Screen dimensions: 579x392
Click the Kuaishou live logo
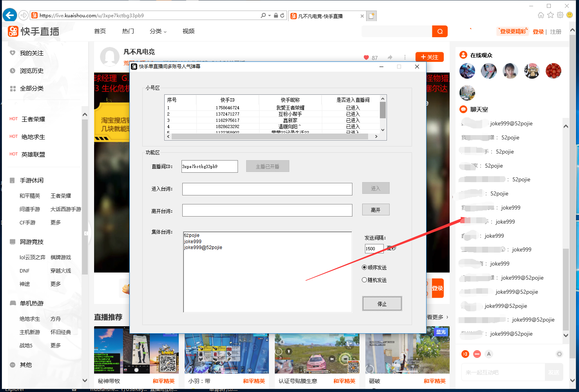pyautogui.click(x=34, y=31)
